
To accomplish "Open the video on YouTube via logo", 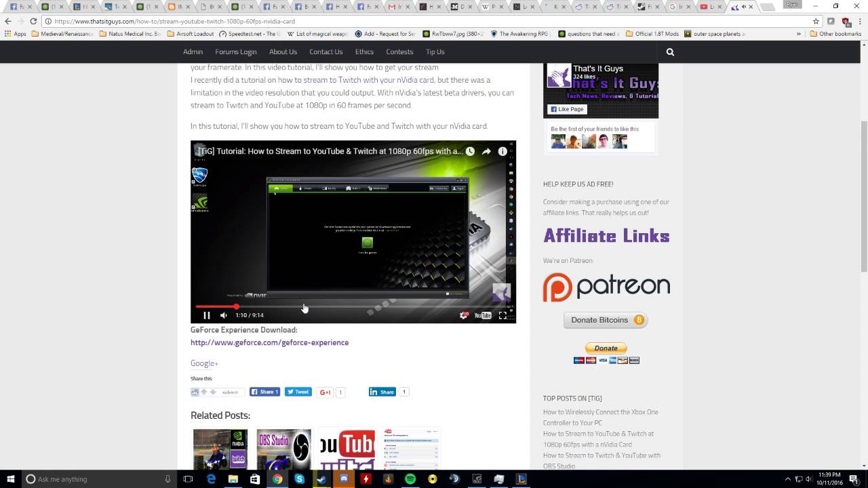I will tap(483, 315).
